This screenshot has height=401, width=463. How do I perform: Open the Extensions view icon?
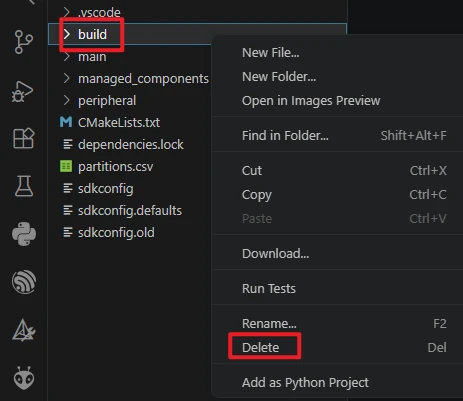pos(24,138)
